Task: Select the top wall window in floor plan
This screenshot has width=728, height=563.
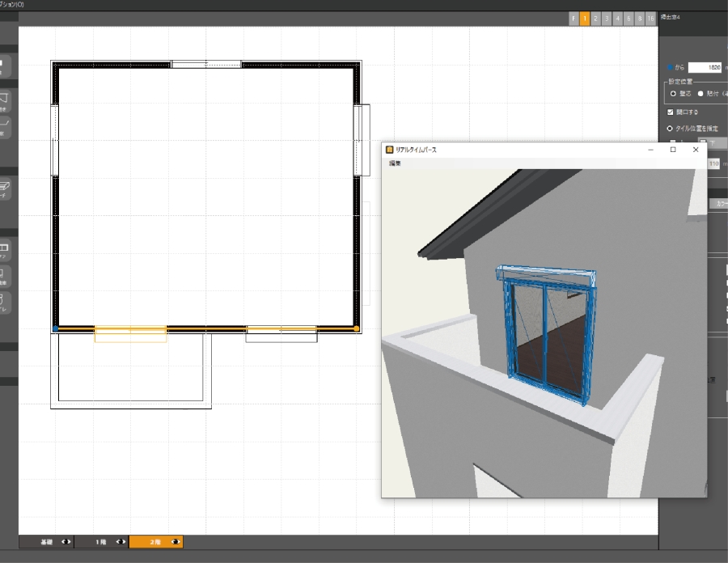Action: click(x=206, y=63)
